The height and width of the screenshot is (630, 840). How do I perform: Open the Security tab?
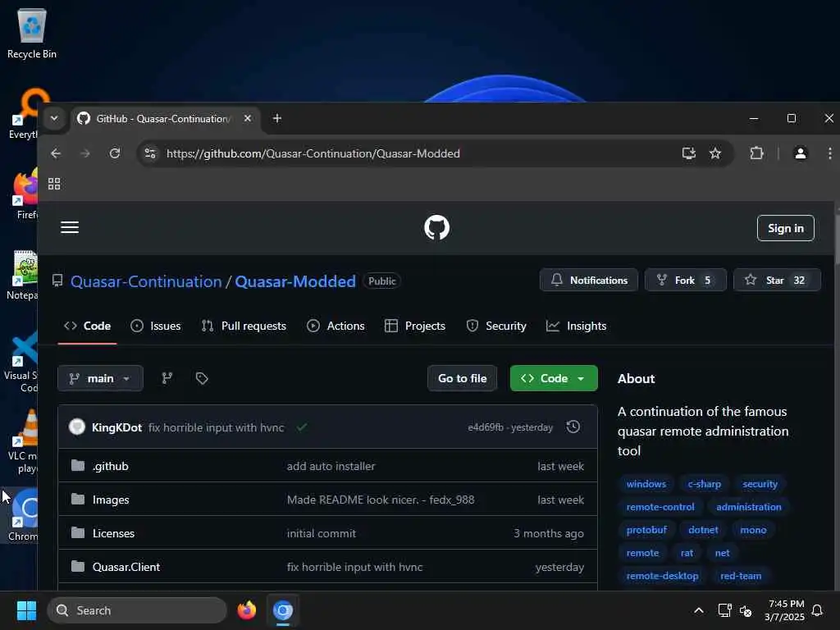[496, 326]
